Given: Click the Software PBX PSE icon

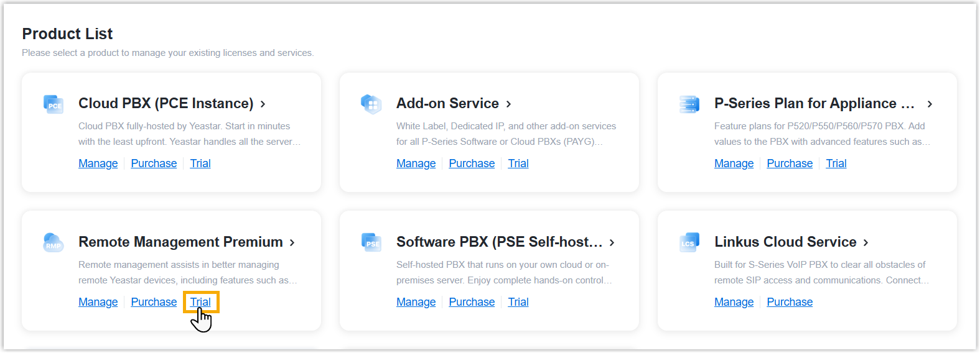Looking at the screenshot, I should click(x=371, y=242).
